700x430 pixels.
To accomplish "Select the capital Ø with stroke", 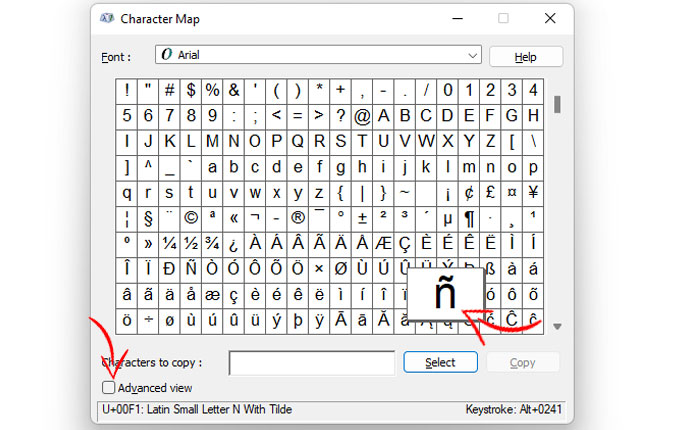I will click(x=341, y=269).
